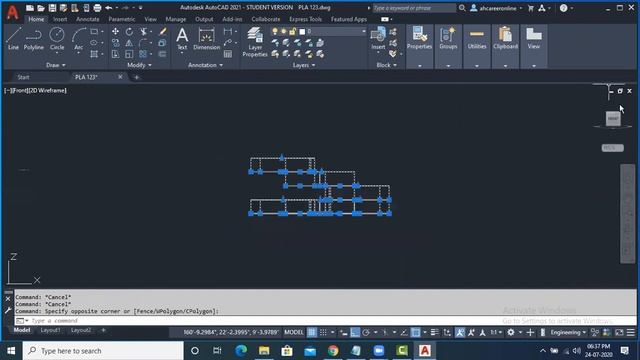The width and height of the screenshot is (640, 360).
Task: Select the Text annotation tool
Action: (182, 39)
